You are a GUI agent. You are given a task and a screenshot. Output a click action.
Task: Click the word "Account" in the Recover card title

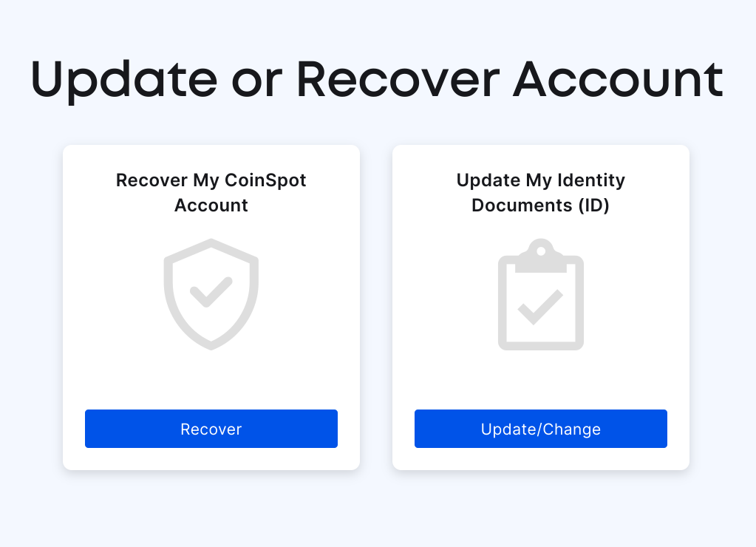tap(211, 205)
